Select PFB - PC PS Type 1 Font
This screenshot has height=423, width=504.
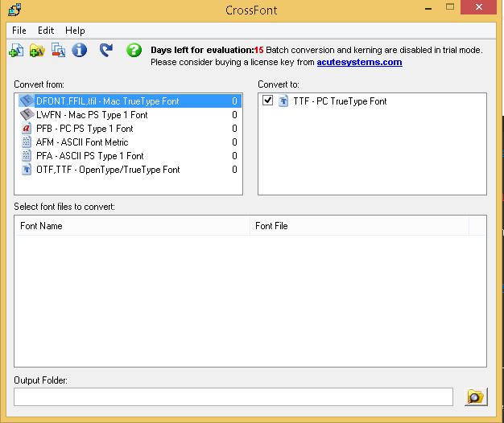pyautogui.click(x=129, y=129)
